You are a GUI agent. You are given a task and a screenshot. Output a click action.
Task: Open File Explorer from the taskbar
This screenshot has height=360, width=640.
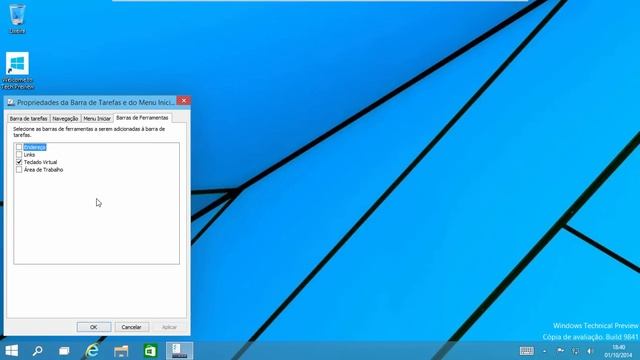click(121, 351)
